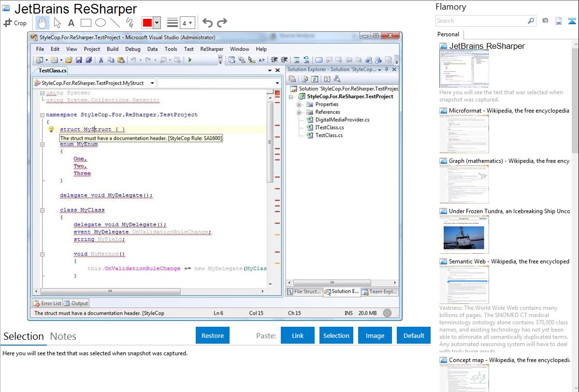Activate the hand pan tool

tap(42, 23)
